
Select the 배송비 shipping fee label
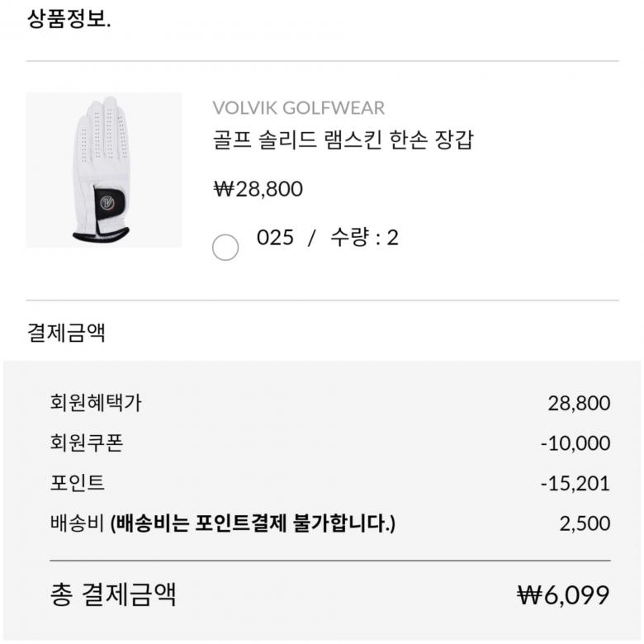click(77, 523)
